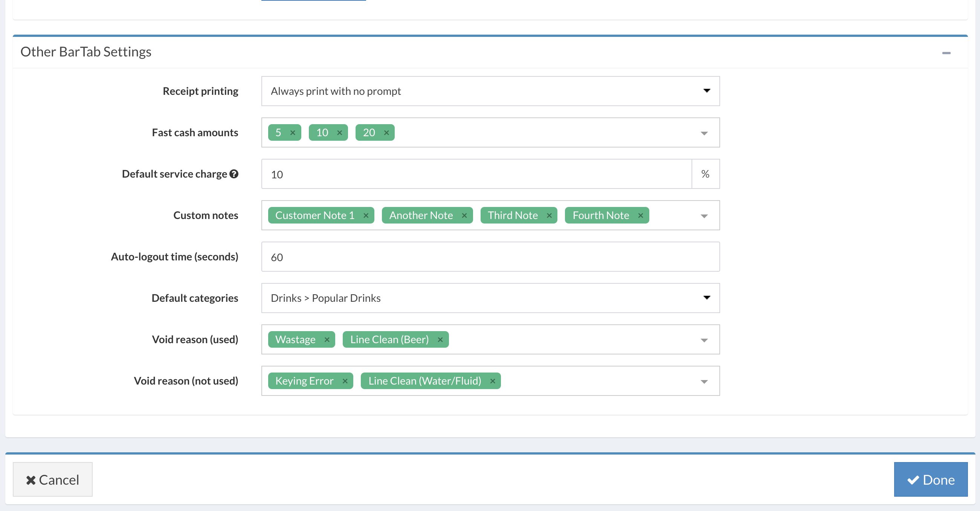Show help for Default service charge
Screen dimensions: 980x511
234,174
